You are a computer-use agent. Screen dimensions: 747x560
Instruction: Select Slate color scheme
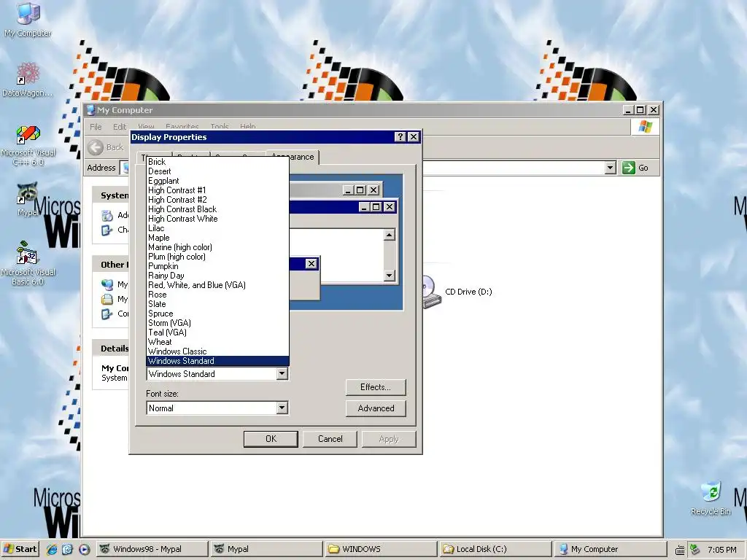click(217, 304)
